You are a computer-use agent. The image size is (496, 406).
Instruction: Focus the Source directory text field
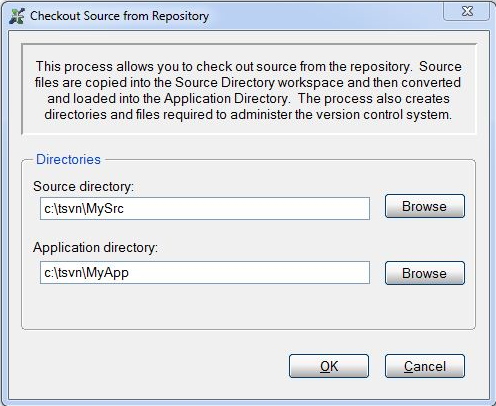click(205, 209)
